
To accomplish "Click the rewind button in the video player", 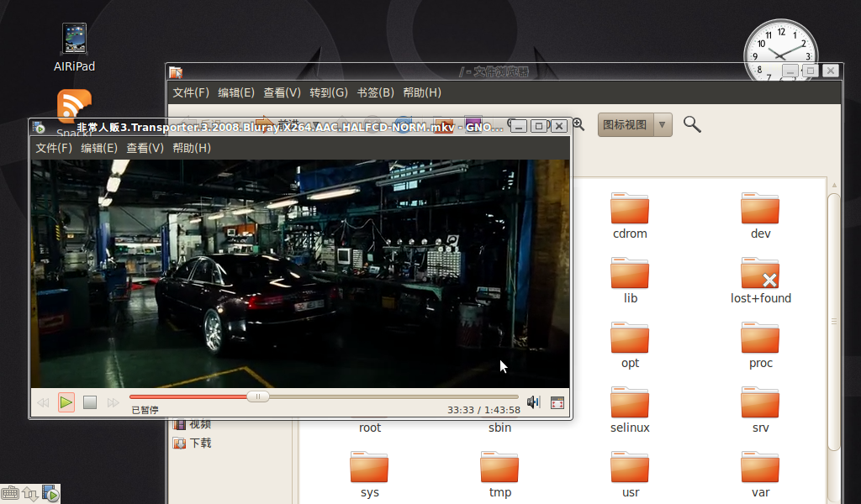I will pyautogui.click(x=43, y=402).
